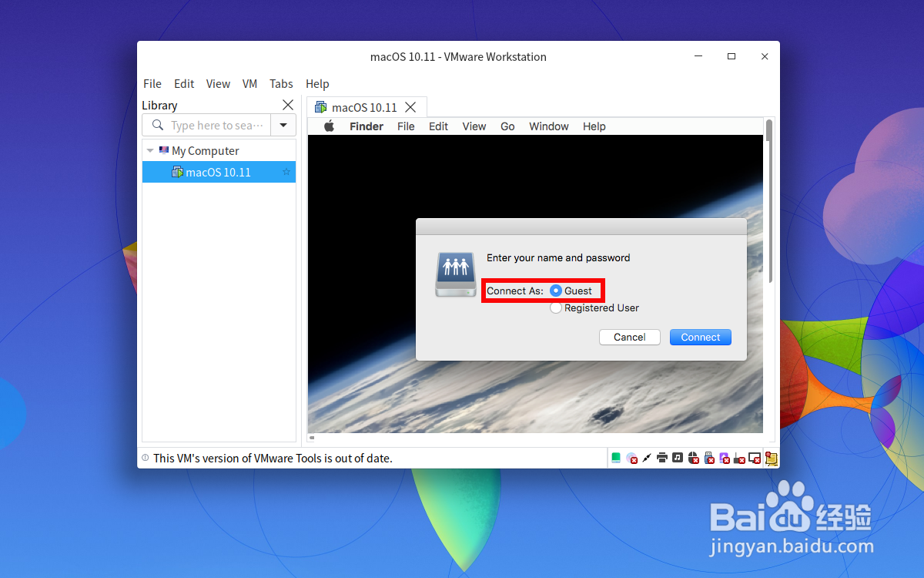This screenshot has width=924, height=578.
Task: Select macOS 10.11 in Library tree
Action: click(219, 172)
